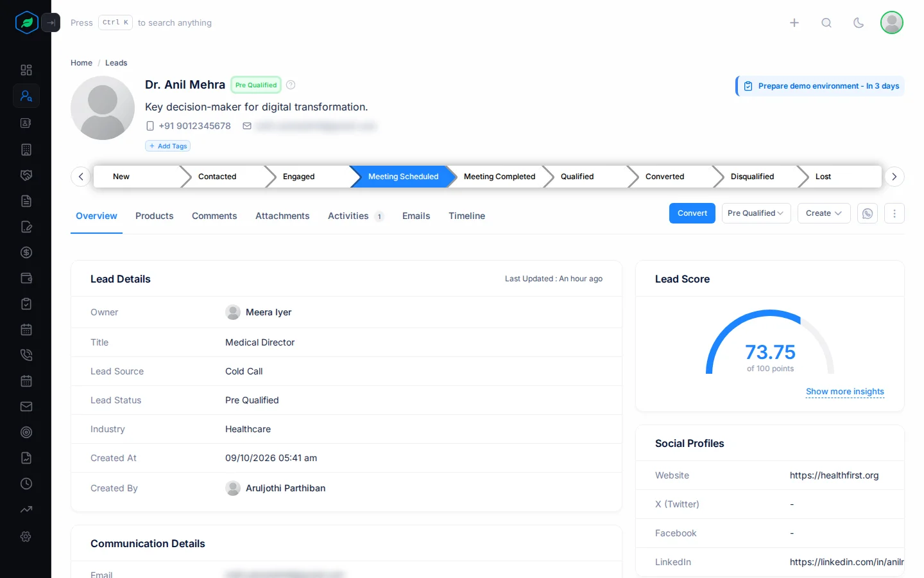Open the envelope mail sidebar icon
This screenshot has width=924, height=578.
[x=26, y=407]
